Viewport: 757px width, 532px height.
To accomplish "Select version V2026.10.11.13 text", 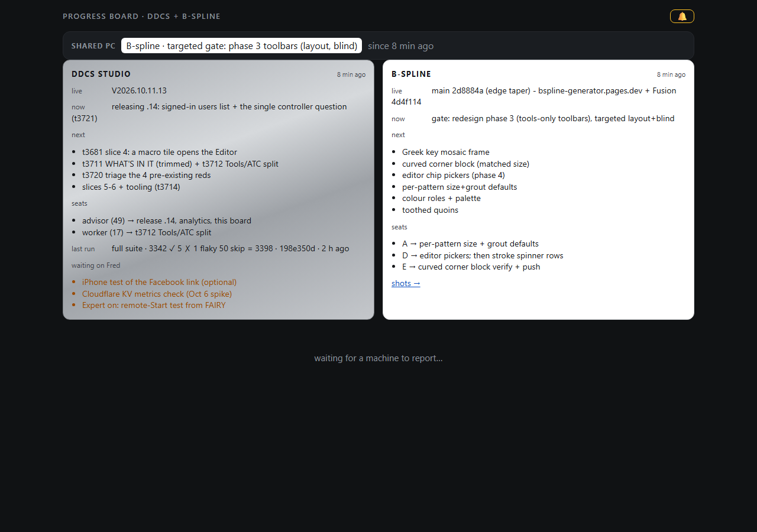I will pyautogui.click(x=139, y=90).
